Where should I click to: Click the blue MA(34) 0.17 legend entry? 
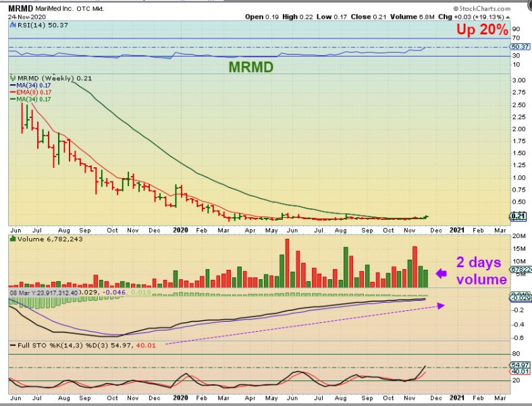(34, 86)
